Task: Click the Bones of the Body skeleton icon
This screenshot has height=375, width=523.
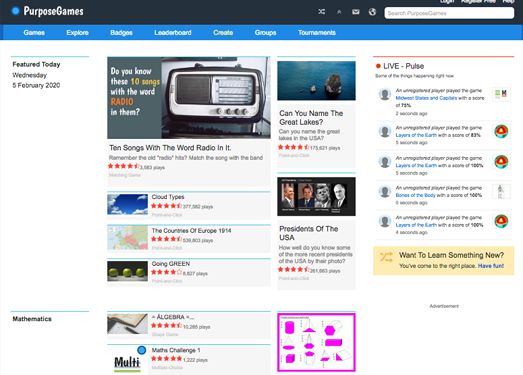Action: pos(501,192)
